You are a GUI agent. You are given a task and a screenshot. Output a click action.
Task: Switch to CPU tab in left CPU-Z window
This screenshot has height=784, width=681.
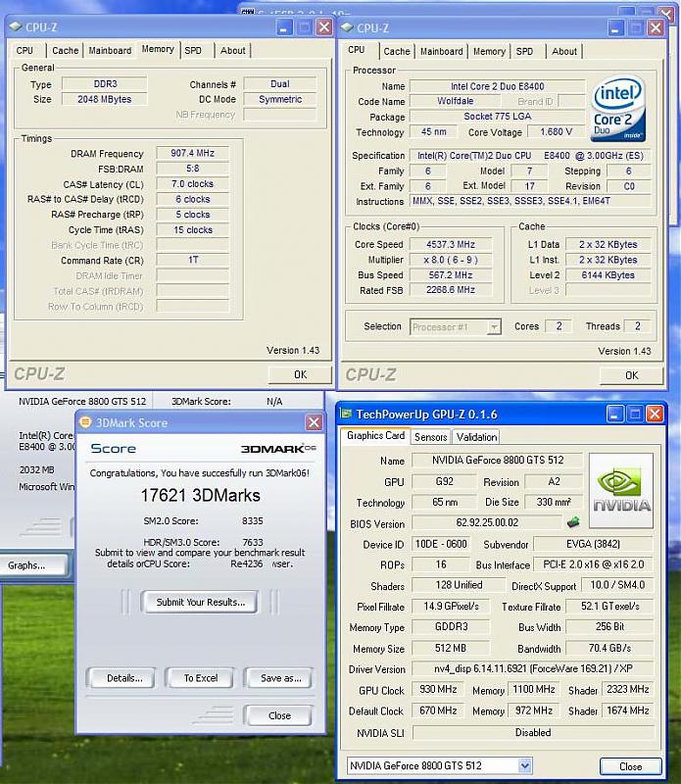click(24, 51)
